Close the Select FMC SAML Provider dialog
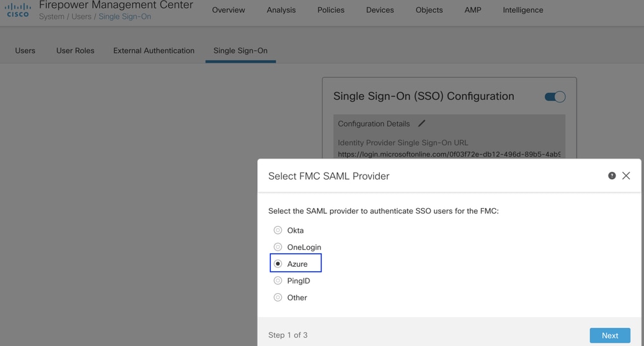 tap(626, 176)
